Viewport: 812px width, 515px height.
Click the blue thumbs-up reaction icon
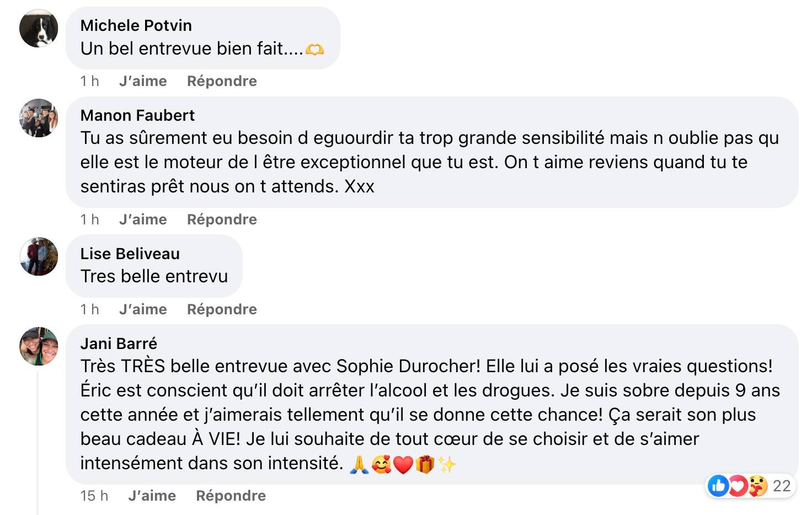pos(718,486)
